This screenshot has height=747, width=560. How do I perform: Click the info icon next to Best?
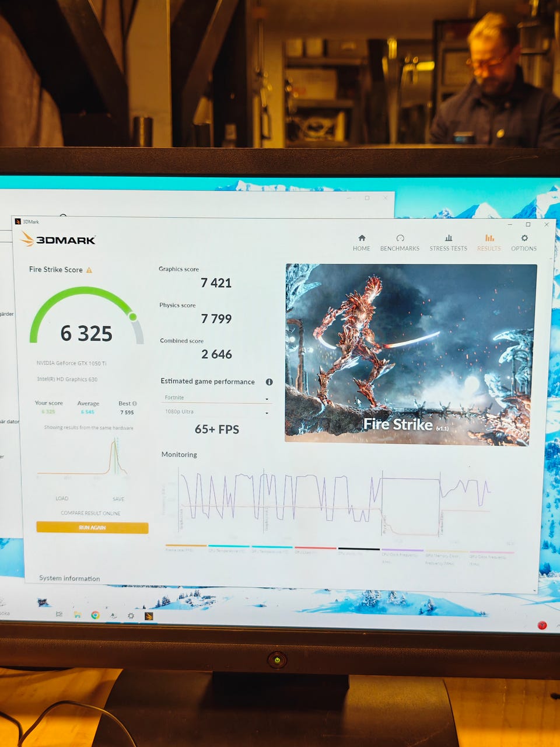click(x=135, y=403)
